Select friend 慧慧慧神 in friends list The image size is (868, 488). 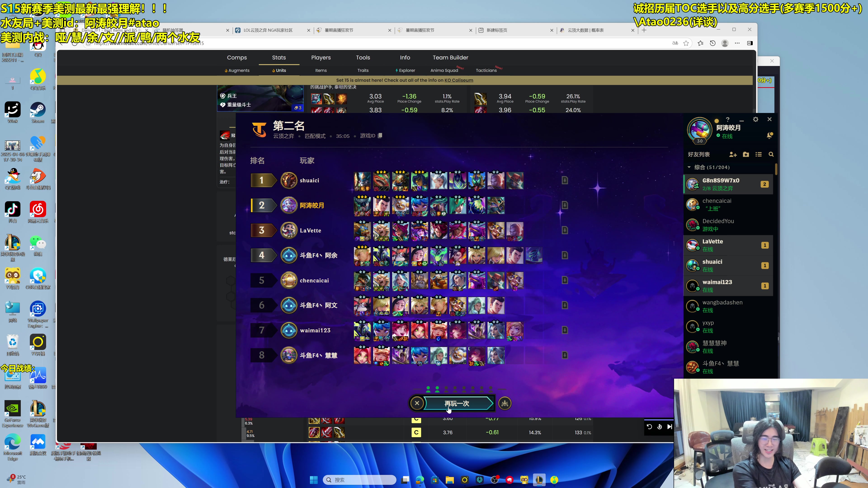click(728, 347)
